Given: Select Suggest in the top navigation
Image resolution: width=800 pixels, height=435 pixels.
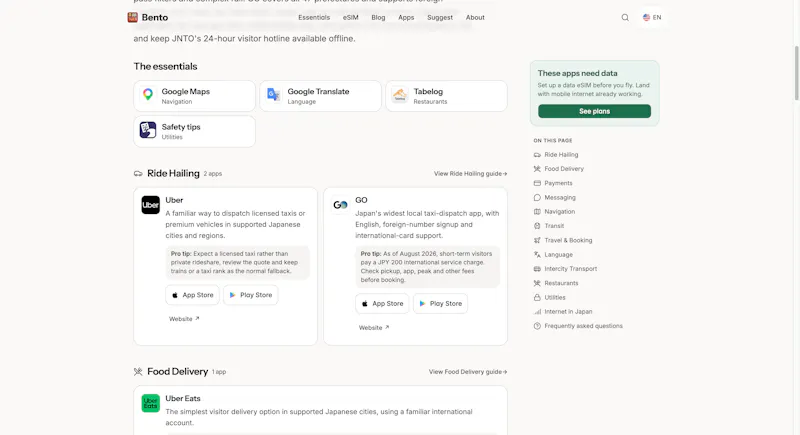Looking at the screenshot, I should click(440, 17).
